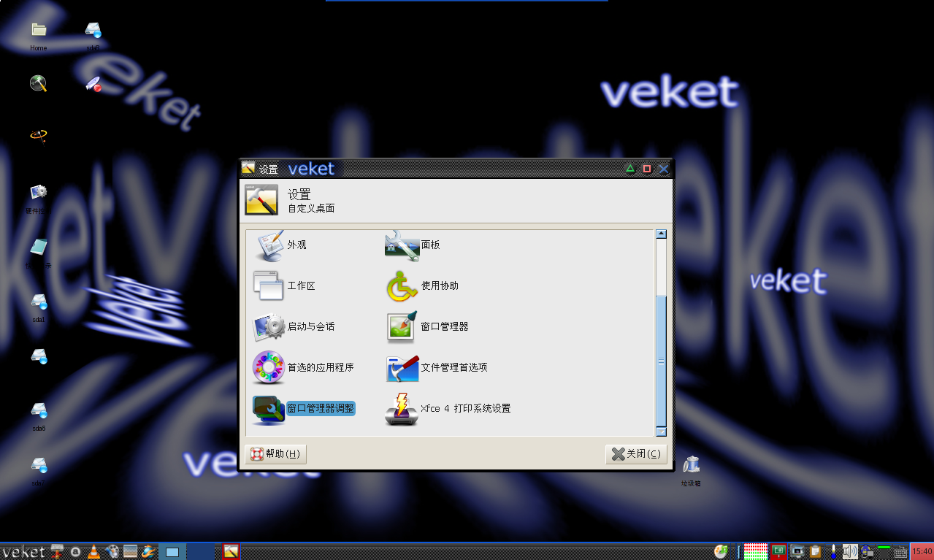The height and width of the screenshot is (560, 934).
Task: Open the magnifier search desktop icon
Action: (39, 83)
